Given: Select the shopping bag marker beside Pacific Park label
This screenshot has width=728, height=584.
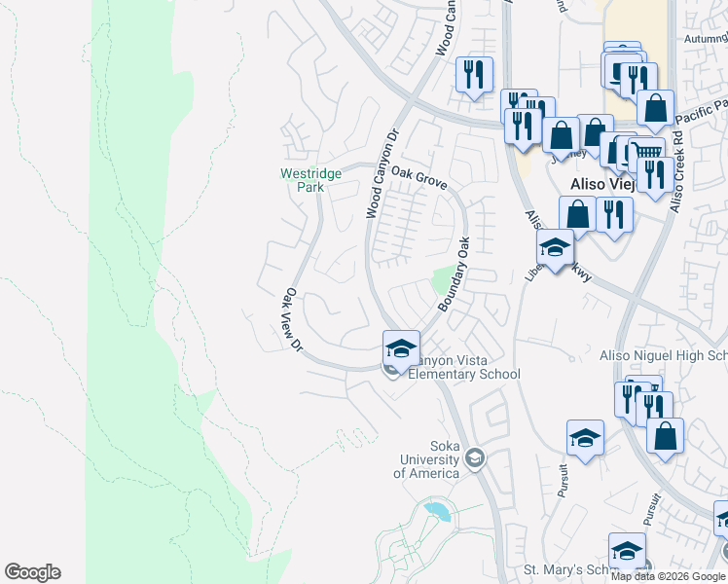Looking at the screenshot, I should pyautogui.click(x=655, y=110).
